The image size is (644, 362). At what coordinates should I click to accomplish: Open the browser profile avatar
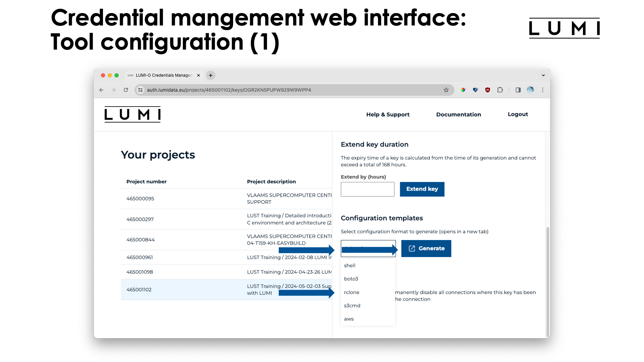(x=530, y=90)
